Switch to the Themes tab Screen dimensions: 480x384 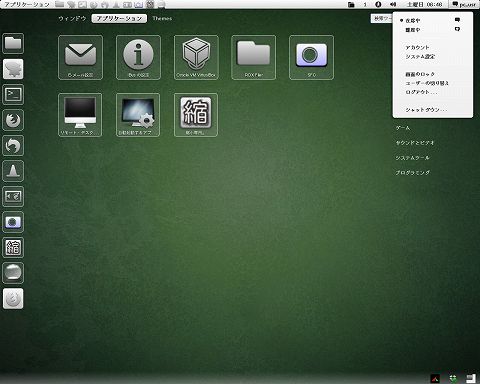162,18
